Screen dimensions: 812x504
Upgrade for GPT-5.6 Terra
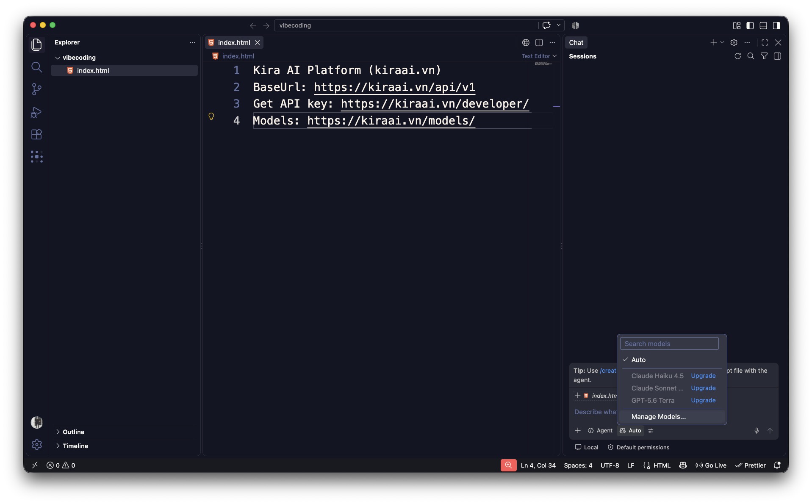click(x=703, y=400)
